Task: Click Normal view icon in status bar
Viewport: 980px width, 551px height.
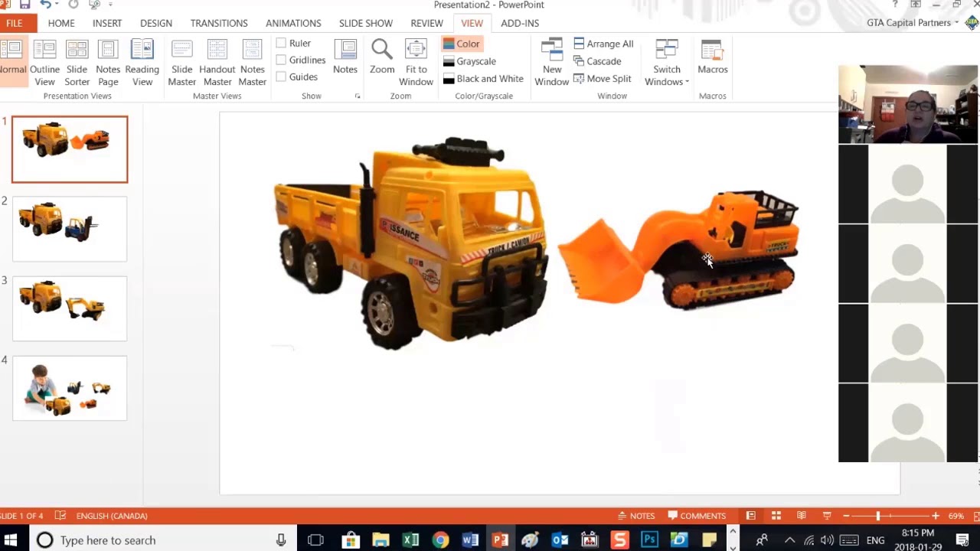Action: [x=750, y=516]
